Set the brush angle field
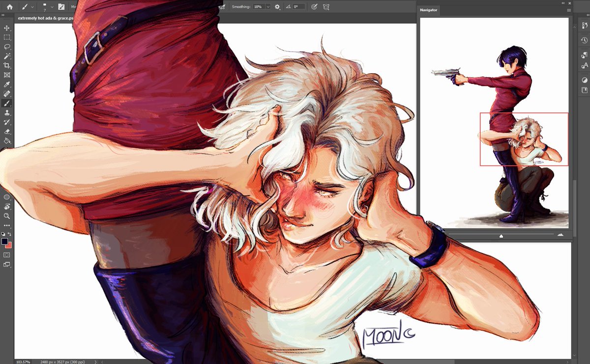590x364 pixels. pyautogui.click(x=299, y=7)
